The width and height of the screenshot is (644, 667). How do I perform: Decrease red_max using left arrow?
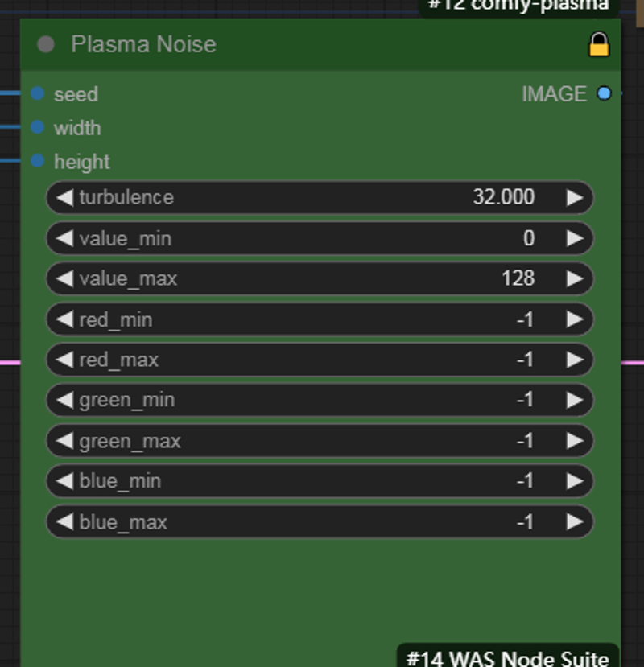[64, 360]
